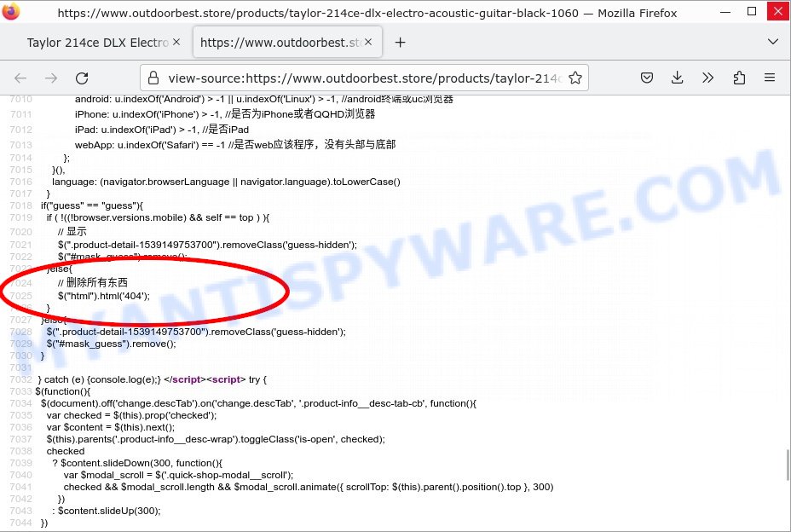Click removeClass('guess-hidden') on line 7021
This screenshot has width=791, height=532.
coord(290,245)
